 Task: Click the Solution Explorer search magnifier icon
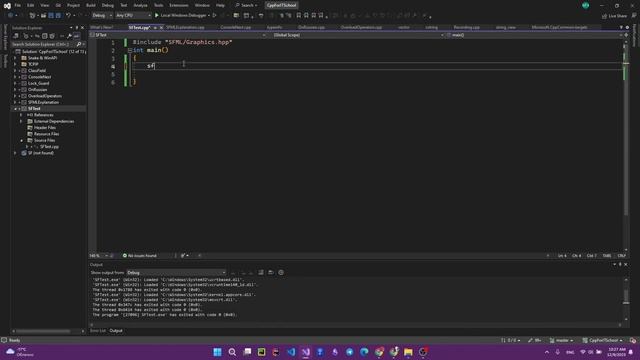79,44
